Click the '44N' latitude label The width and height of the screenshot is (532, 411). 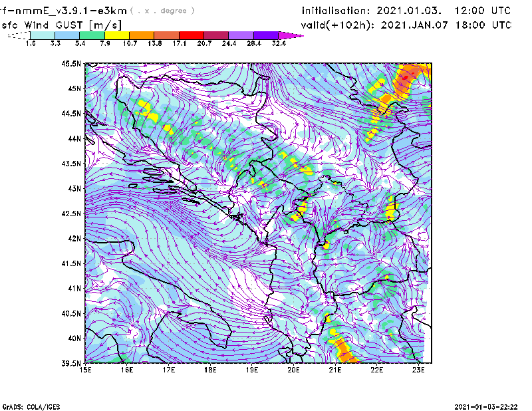click(x=74, y=138)
